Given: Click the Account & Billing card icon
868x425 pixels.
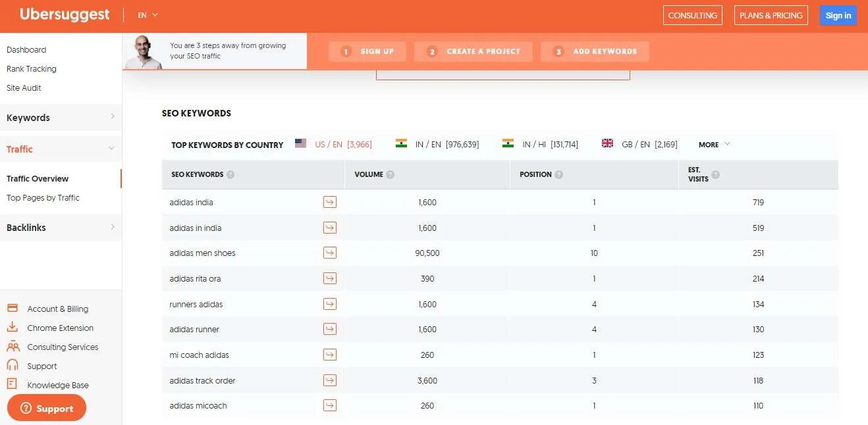Looking at the screenshot, I should pos(13,309).
